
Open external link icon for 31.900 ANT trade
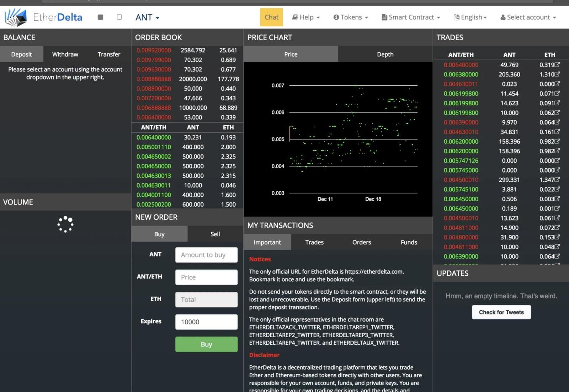coord(557,237)
